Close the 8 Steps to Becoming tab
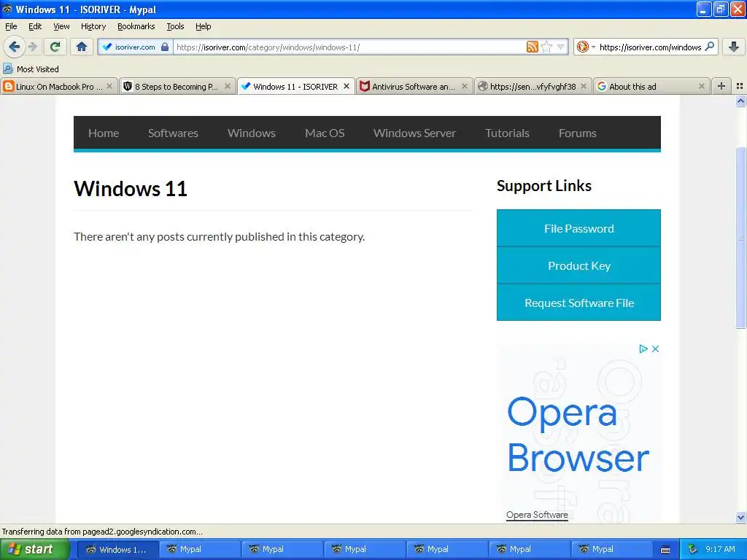Screen dimensions: 747x560 click(228, 86)
